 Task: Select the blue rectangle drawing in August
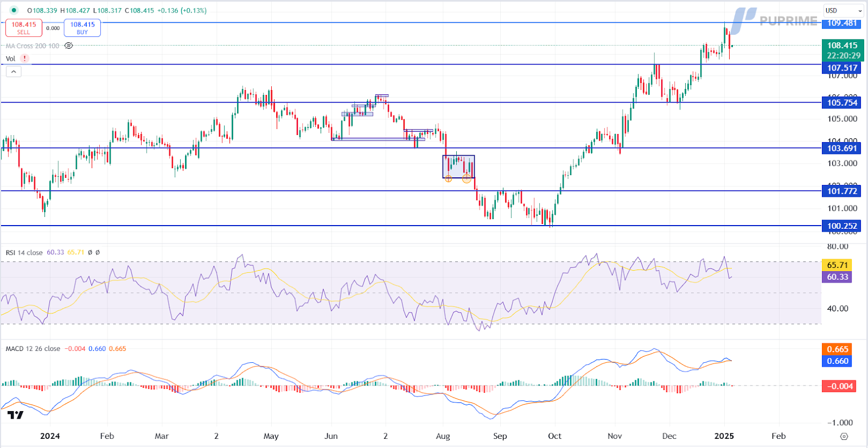458,167
